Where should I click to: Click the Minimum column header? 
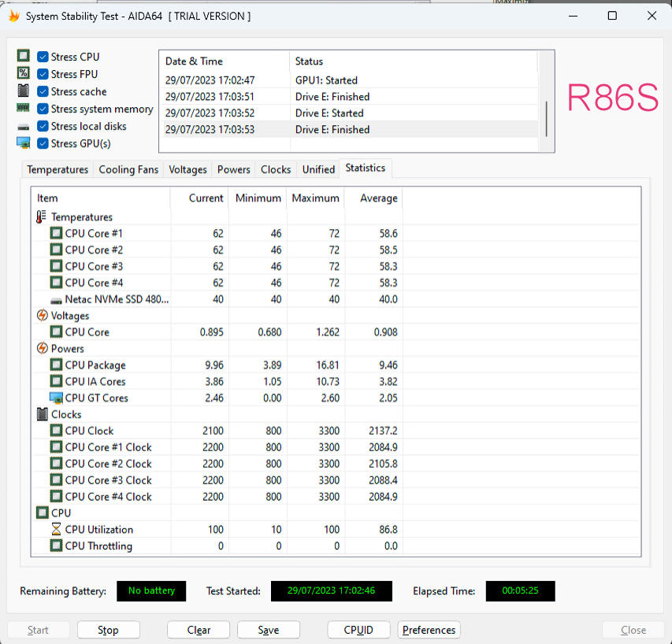click(257, 198)
